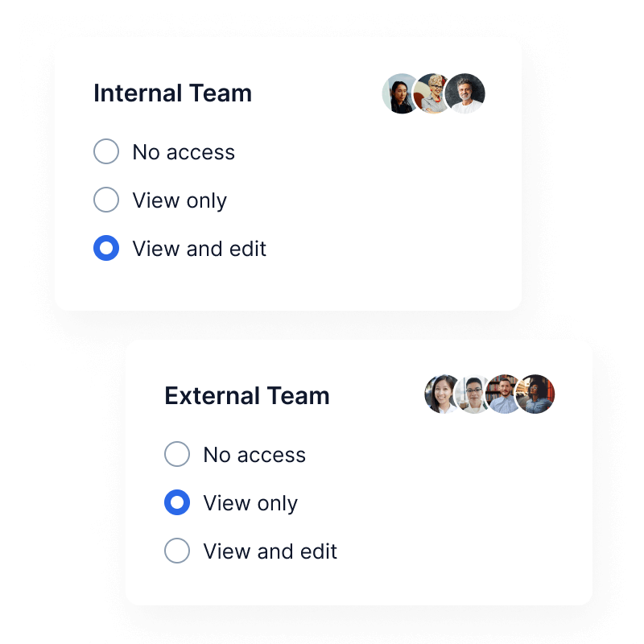Viewport: 644px width, 644px height.
Task: Click the External Team heading
Action: pos(247,396)
